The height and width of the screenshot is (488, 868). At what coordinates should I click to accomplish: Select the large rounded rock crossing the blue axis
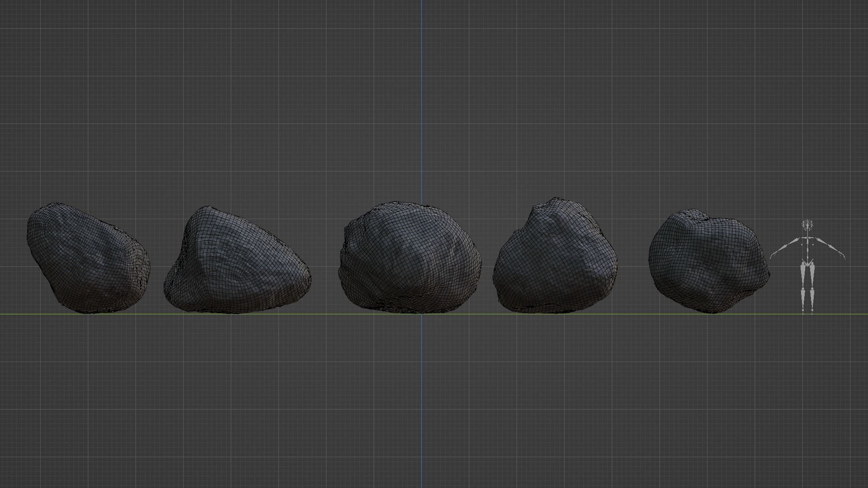pyautogui.click(x=410, y=257)
